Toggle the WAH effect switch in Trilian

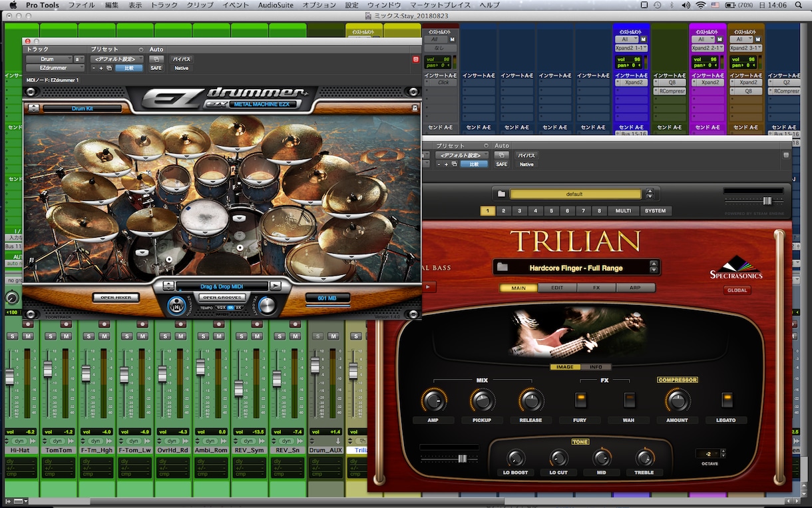pos(628,400)
